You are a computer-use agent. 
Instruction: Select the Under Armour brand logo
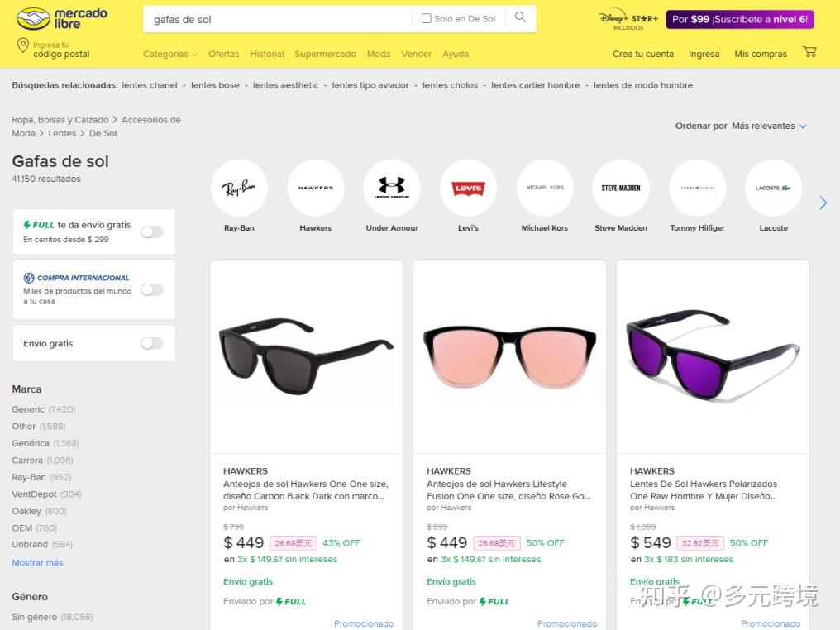tap(392, 188)
